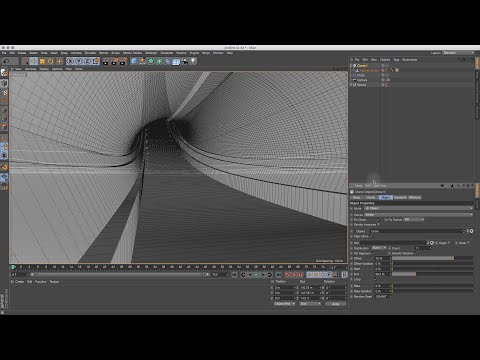Click the red Record keyframe button
480x360 pixels.
point(288,275)
